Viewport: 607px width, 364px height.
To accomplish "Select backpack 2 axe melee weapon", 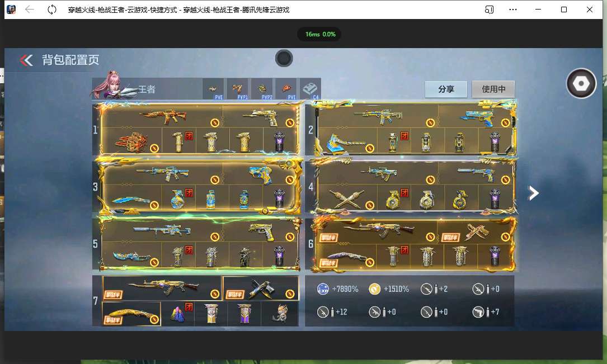I will (x=347, y=141).
